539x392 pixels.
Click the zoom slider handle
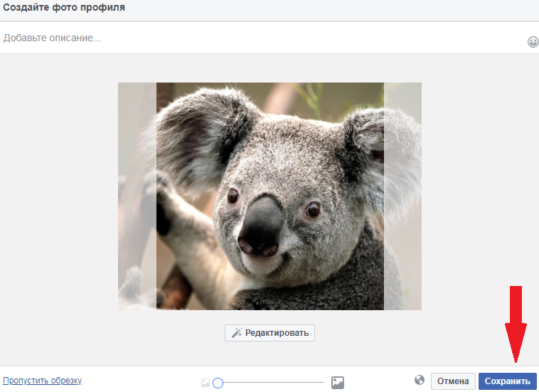218,383
